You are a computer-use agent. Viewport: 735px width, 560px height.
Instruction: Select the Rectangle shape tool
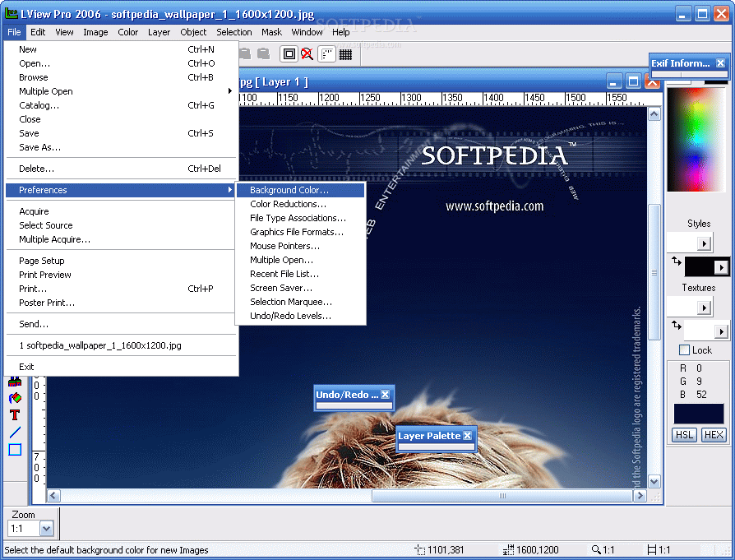(x=15, y=449)
